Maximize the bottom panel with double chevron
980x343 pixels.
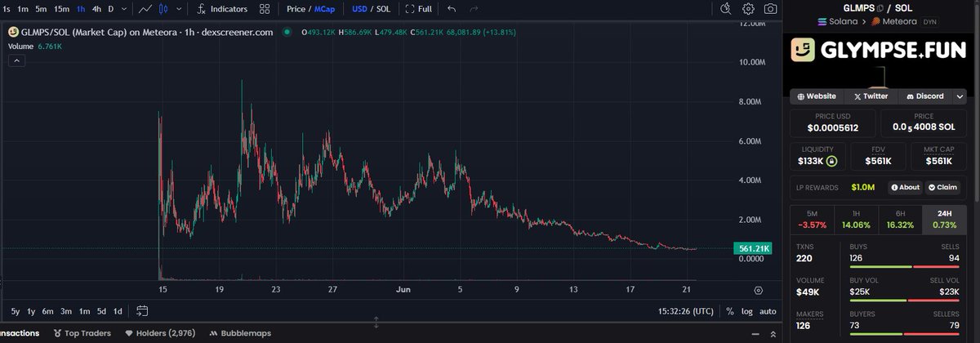tap(773, 333)
